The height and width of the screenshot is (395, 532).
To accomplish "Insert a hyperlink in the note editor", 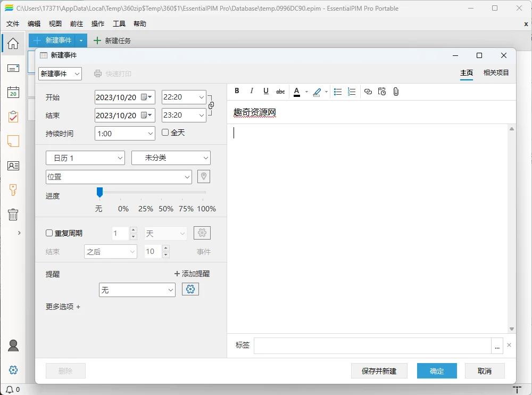I will click(x=368, y=92).
